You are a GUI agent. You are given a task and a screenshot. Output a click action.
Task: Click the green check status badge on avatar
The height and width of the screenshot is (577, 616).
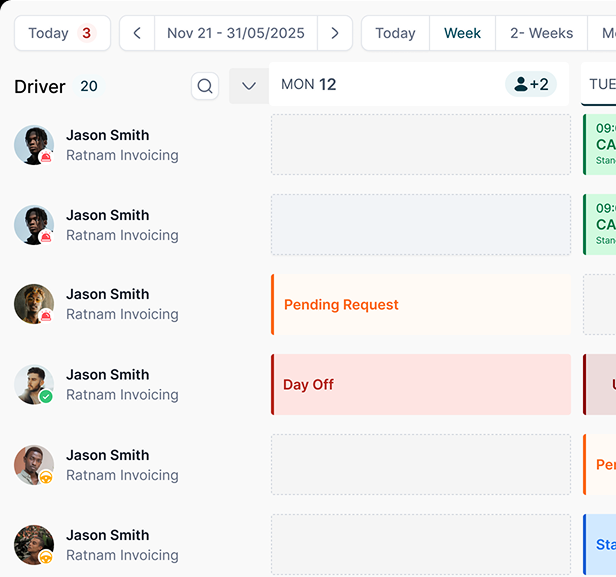pos(46,397)
